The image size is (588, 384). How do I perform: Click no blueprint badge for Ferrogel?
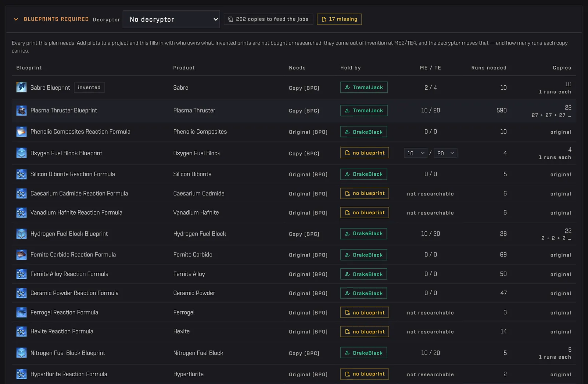tap(365, 313)
